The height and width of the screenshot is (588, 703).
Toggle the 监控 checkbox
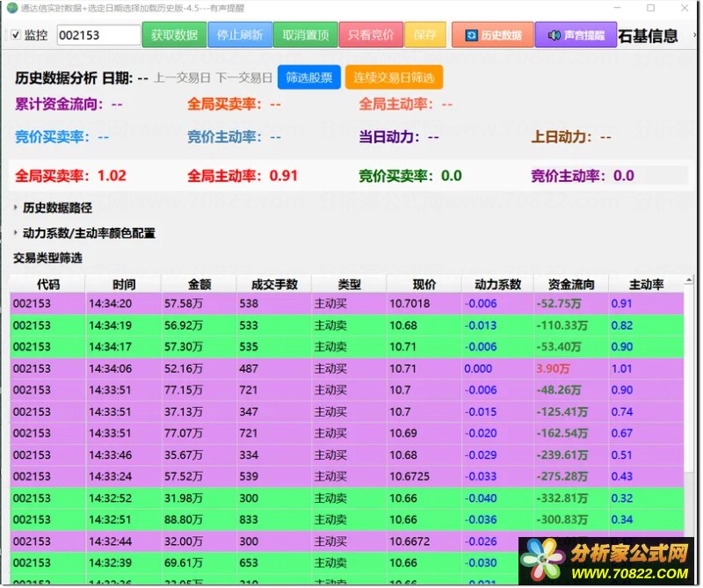click(16, 34)
